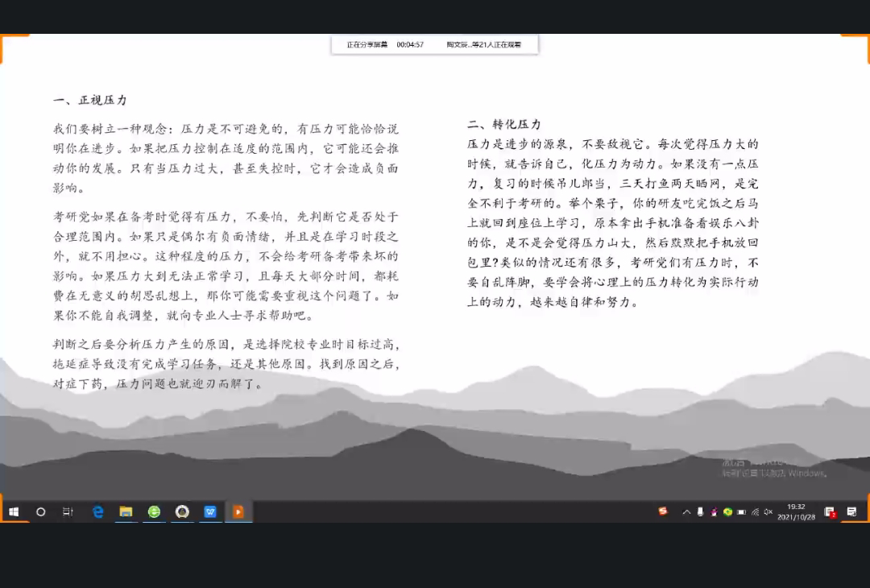Click the round badge taskbar app icon
Image resolution: width=870 pixels, height=588 pixels.
point(182,511)
